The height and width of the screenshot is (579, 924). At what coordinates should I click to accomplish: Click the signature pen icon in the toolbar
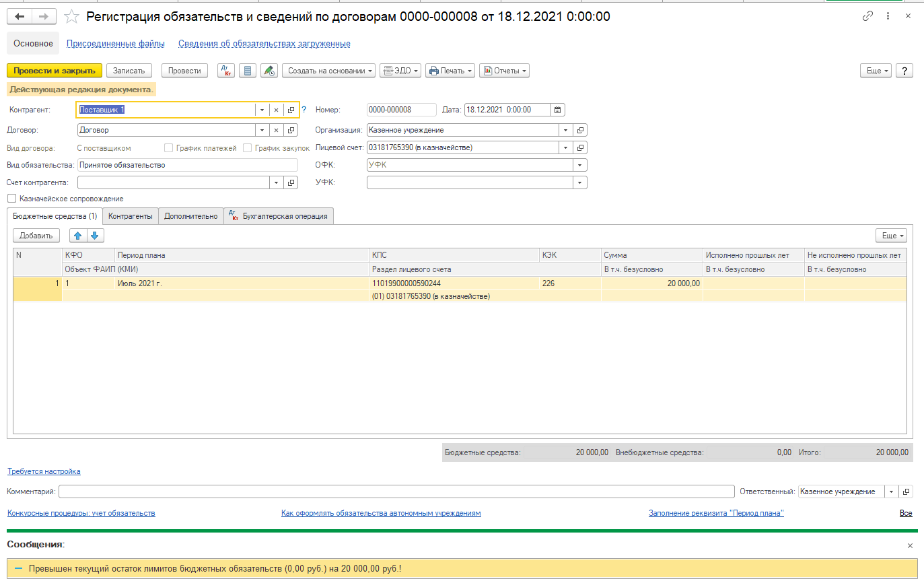pyautogui.click(x=269, y=71)
